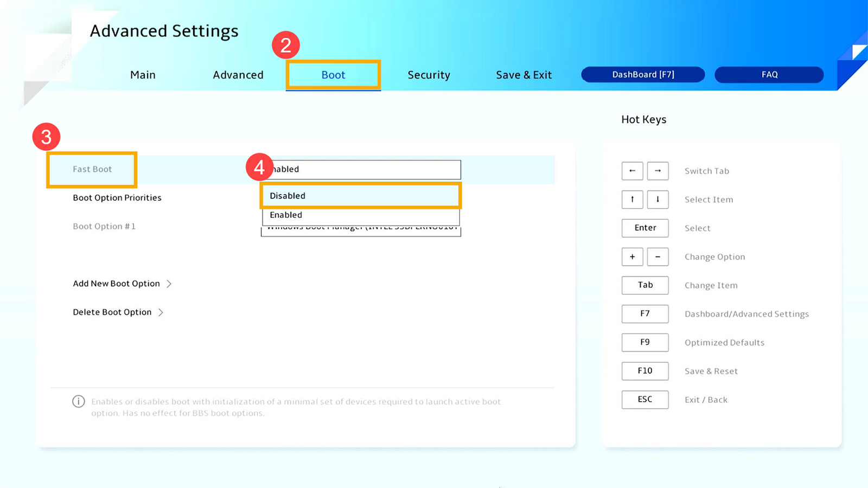Open the Advanced tab
This screenshot has width=868, height=488.
(x=238, y=75)
